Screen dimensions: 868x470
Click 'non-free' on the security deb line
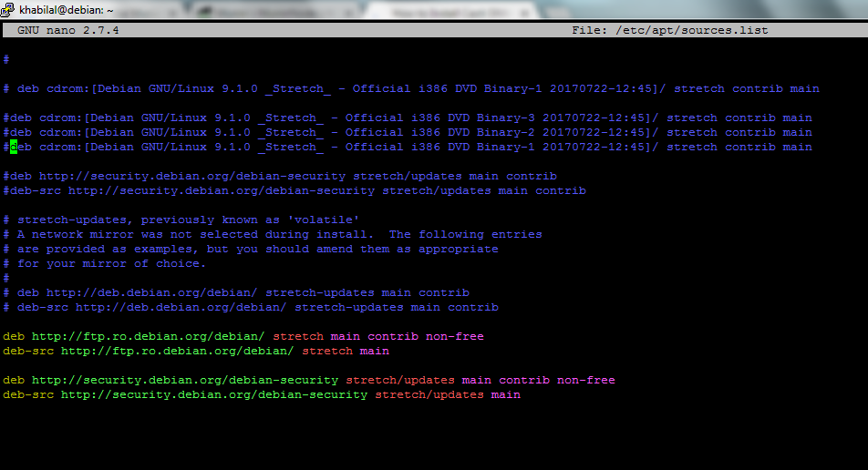[585, 381]
